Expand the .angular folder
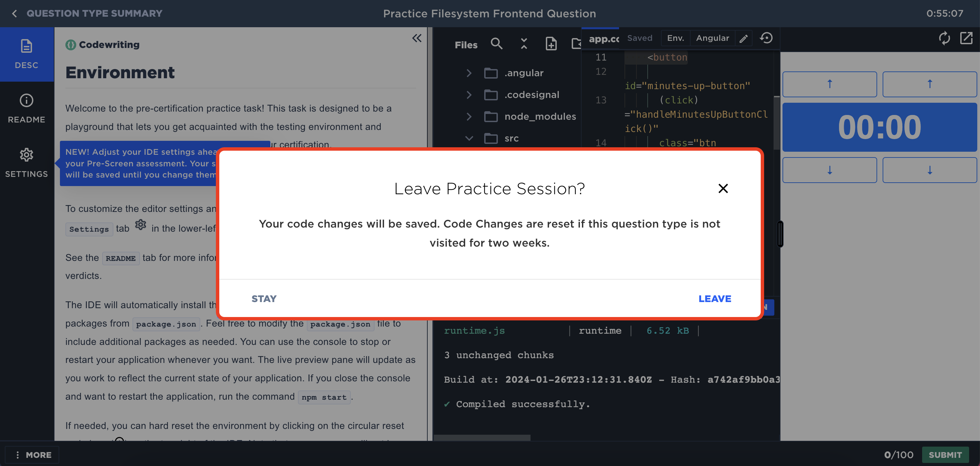This screenshot has height=466, width=980. (x=469, y=73)
